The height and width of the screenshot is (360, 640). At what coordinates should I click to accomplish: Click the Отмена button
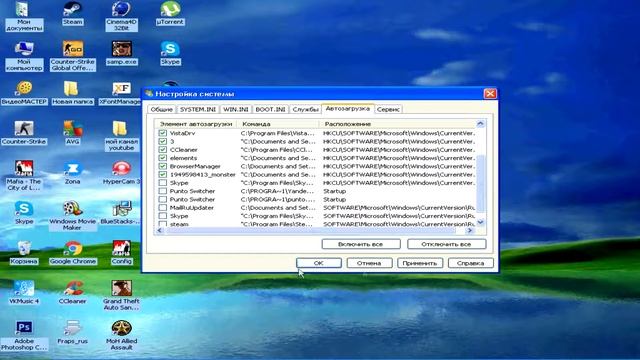tap(369, 263)
